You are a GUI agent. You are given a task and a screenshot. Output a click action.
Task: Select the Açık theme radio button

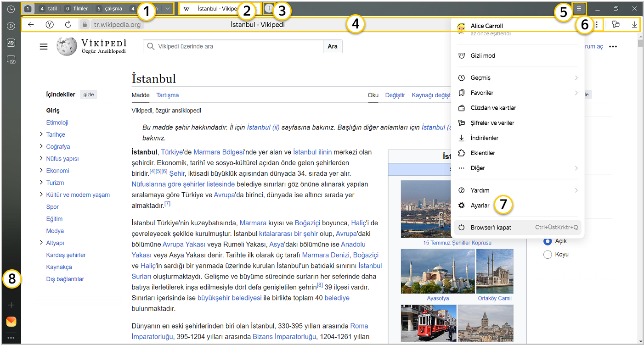[548, 241]
